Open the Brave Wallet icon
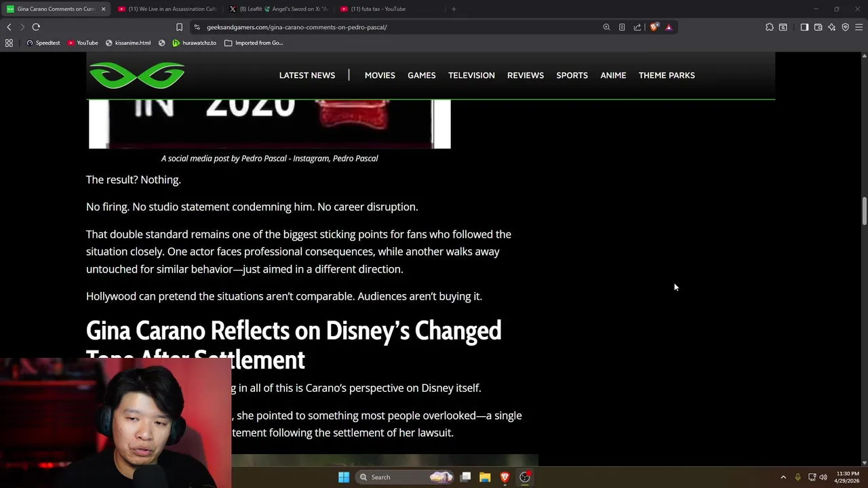 coord(818,27)
